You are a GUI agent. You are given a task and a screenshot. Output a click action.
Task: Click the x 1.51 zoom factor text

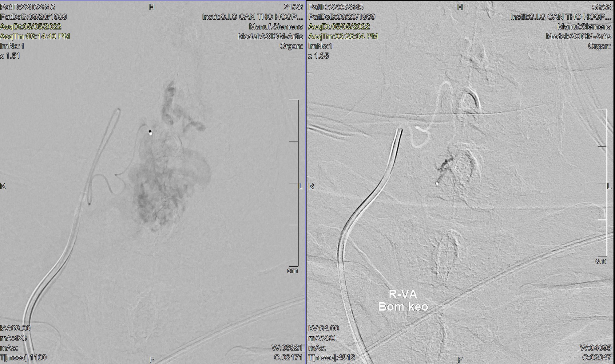pyautogui.click(x=10, y=56)
